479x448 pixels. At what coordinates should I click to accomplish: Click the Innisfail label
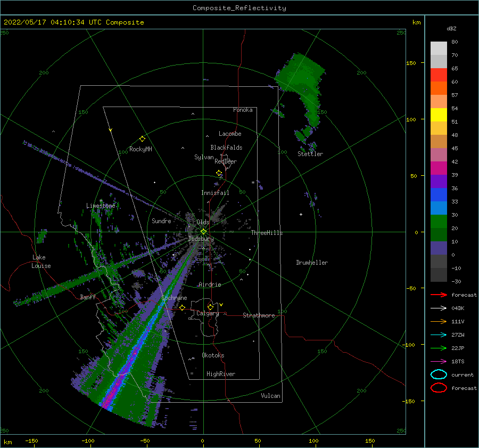pos(215,193)
